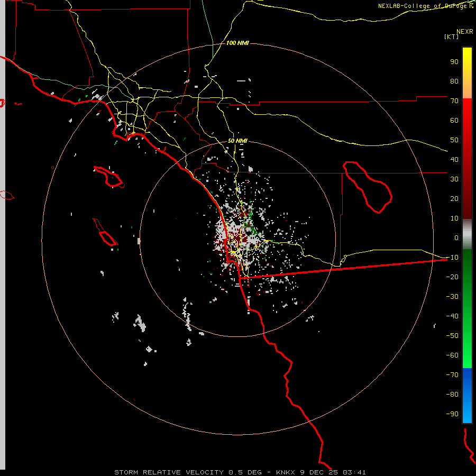Viewport: 476px width, 476px height.
Task: Select the -40 scale value
Action: pyautogui.click(x=452, y=316)
